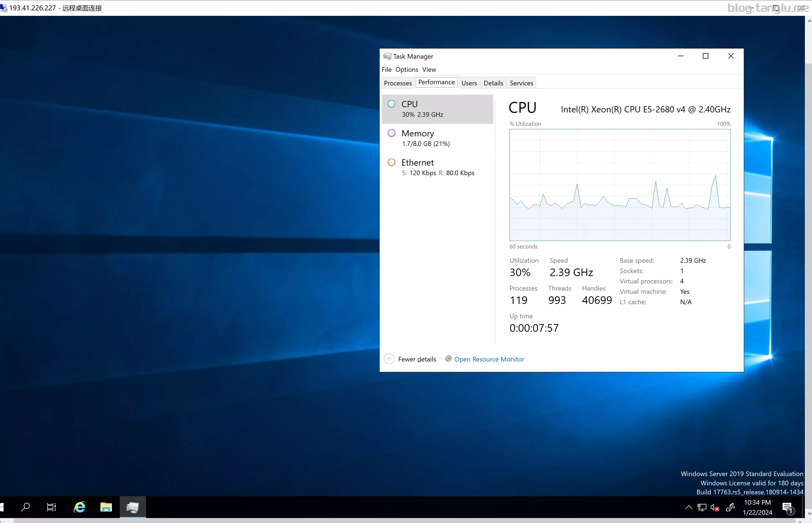Click Open Resource Monitor link
Viewport: 812px width, 523px height.
click(489, 359)
